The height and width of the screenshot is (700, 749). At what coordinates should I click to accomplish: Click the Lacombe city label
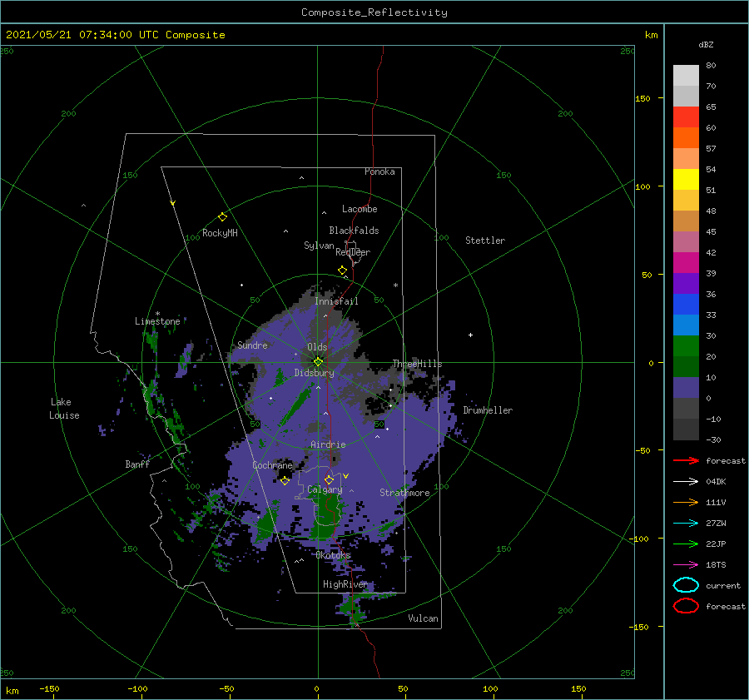pyautogui.click(x=360, y=209)
